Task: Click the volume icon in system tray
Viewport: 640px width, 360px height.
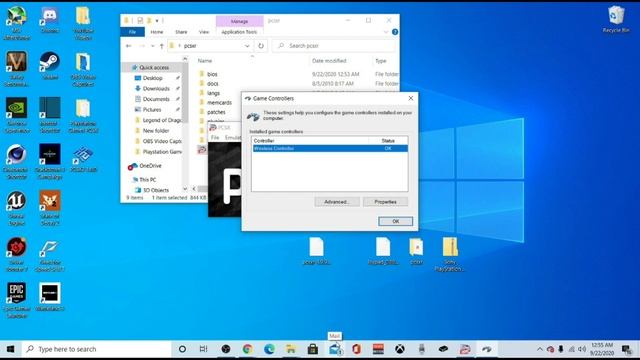Action: pos(582,349)
